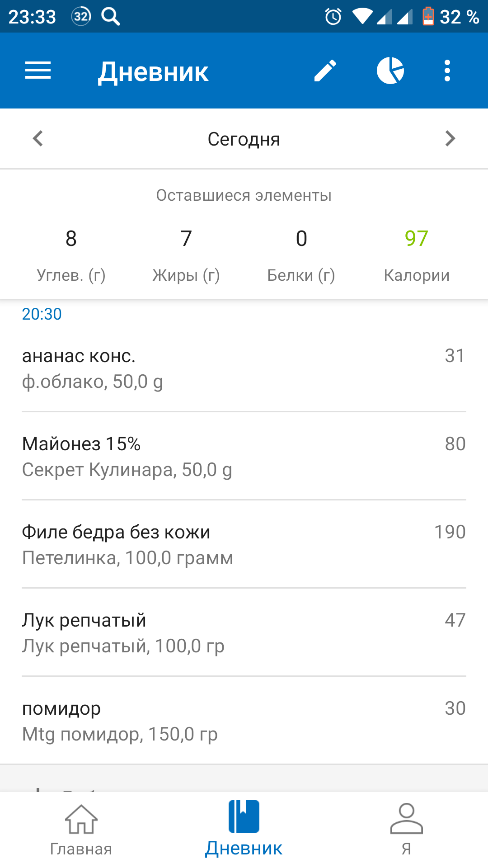Select the Майонез 15% entry
The height and width of the screenshot is (868, 488).
point(244,457)
